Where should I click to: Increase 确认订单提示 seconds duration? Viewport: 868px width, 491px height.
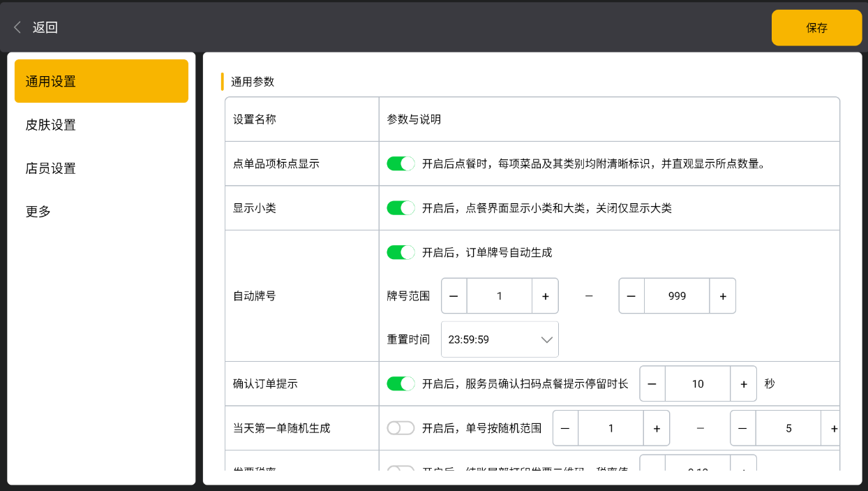coord(743,384)
